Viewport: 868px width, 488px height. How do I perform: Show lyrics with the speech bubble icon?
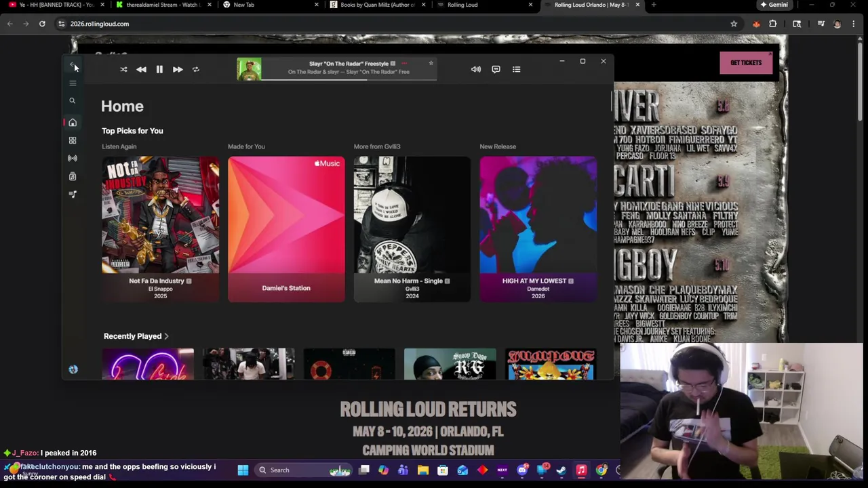click(x=496, y=69)
